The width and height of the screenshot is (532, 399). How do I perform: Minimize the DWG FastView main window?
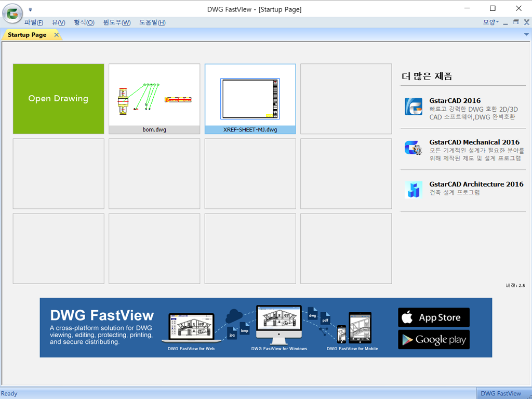coord(467,8)
